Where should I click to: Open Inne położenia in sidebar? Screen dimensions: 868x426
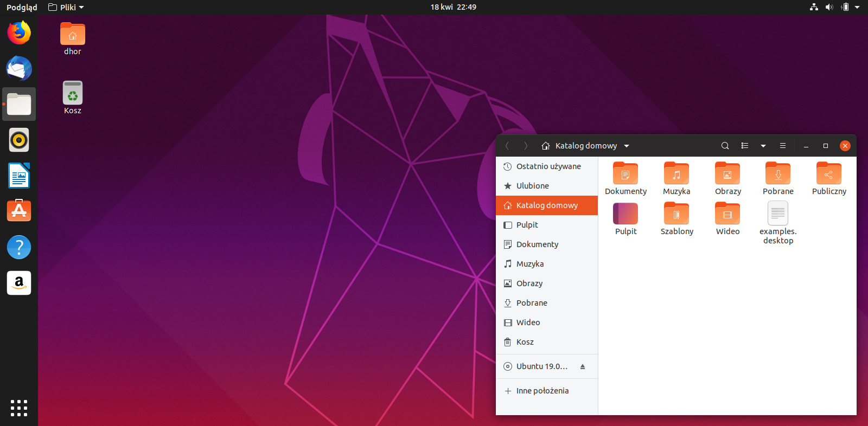click(x=547, y=391)
